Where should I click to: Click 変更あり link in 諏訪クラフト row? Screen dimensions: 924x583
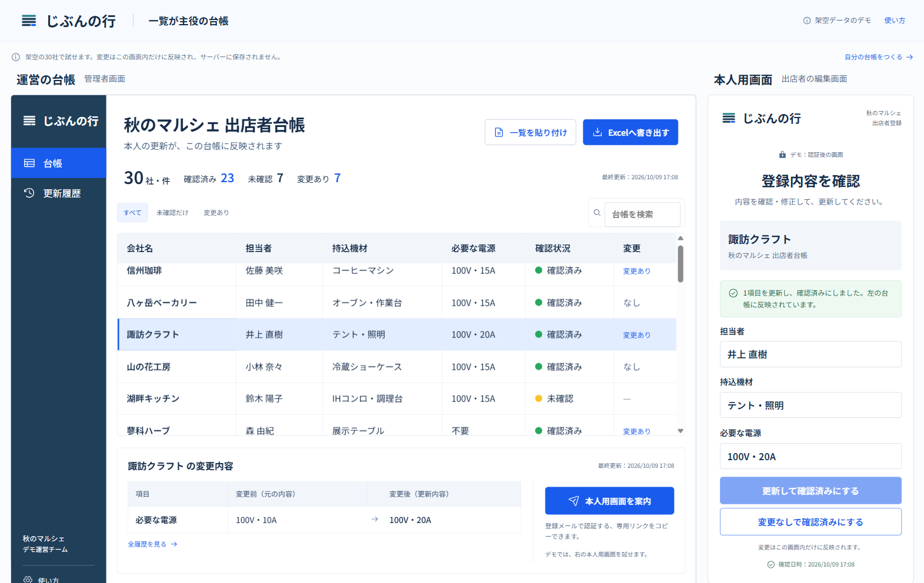click(x=636, y=335)
